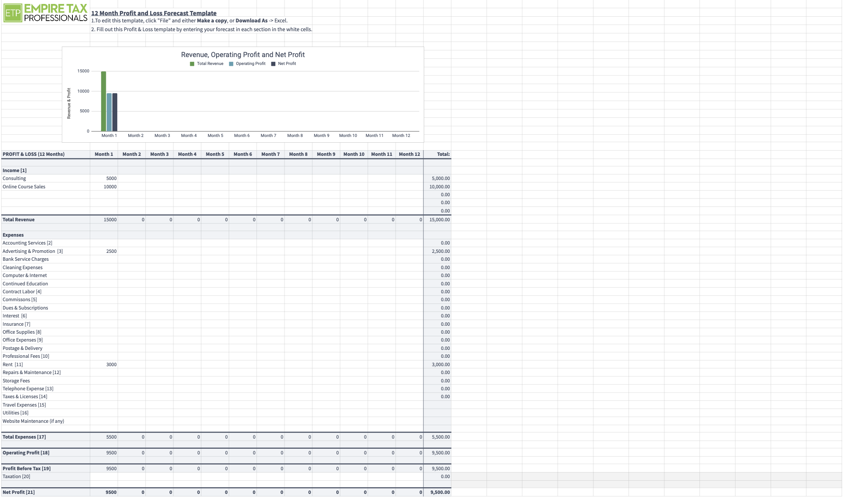Select the Total Expenses [17] row label

coord(24,436)
